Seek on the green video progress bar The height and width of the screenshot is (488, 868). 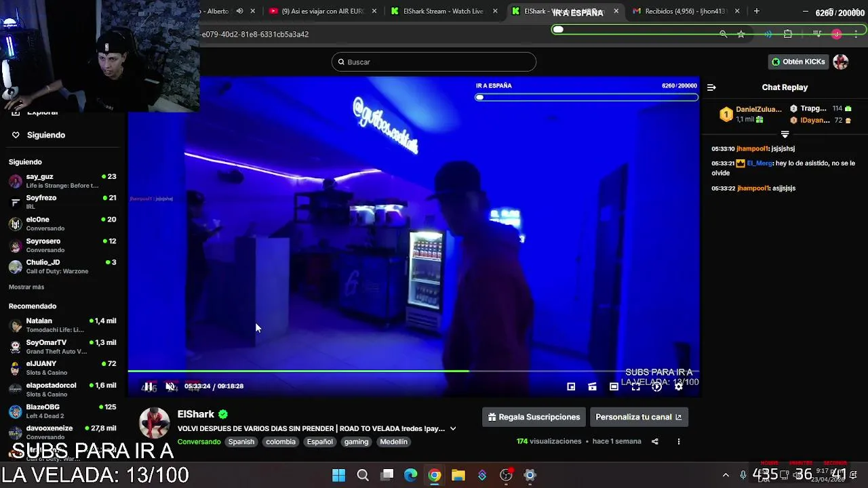coord(414,371)
